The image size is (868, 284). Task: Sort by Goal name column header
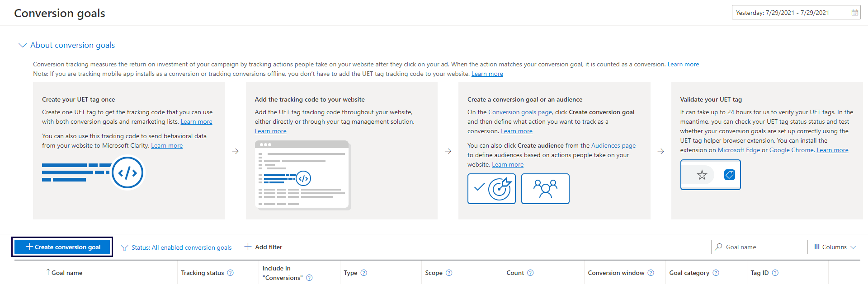tap(66, 273)
